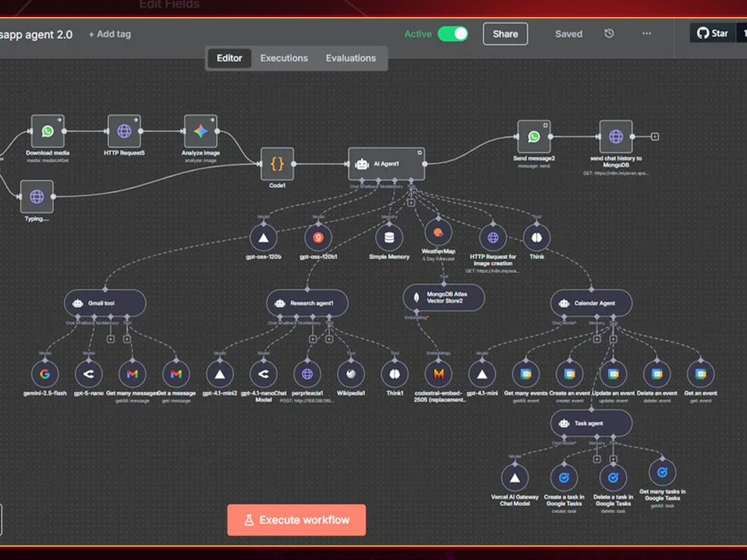Select the Get many messages Gmail node

point(132,374)
